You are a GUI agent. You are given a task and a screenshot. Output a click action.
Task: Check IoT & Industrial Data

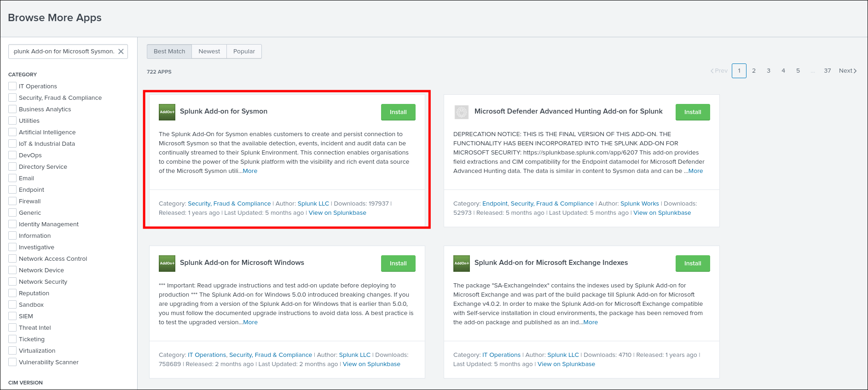12,143
